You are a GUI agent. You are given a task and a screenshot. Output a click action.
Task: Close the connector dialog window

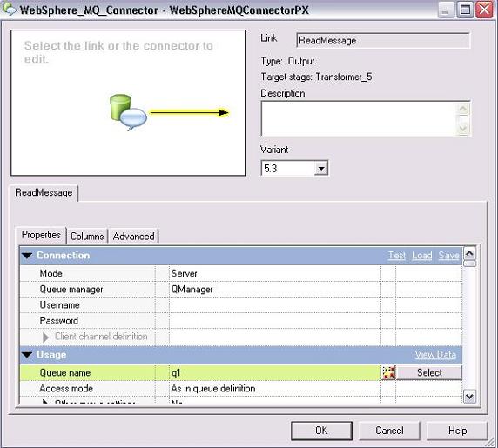pos(484,10)
